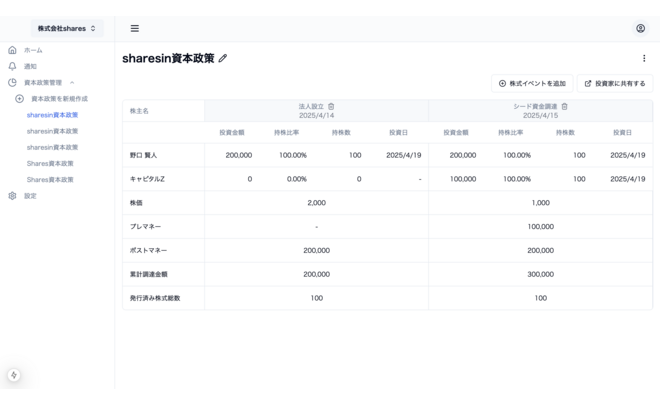Click the home icon for ホーム
660x405 pixels.
pos(12,50)
